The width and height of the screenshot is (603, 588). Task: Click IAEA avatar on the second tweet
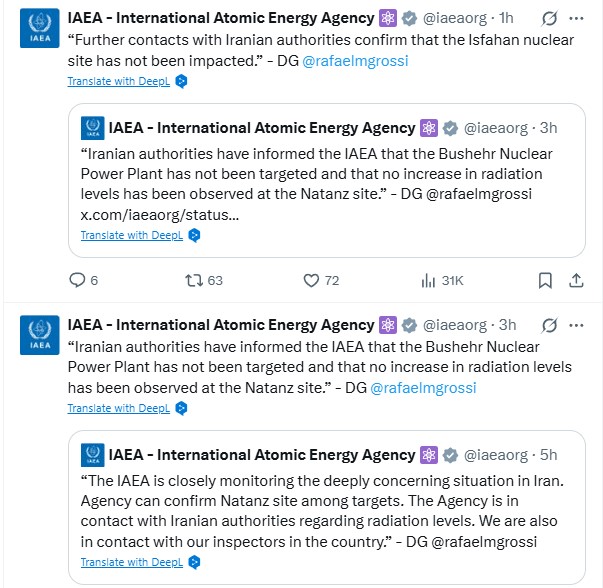point(39,334)
